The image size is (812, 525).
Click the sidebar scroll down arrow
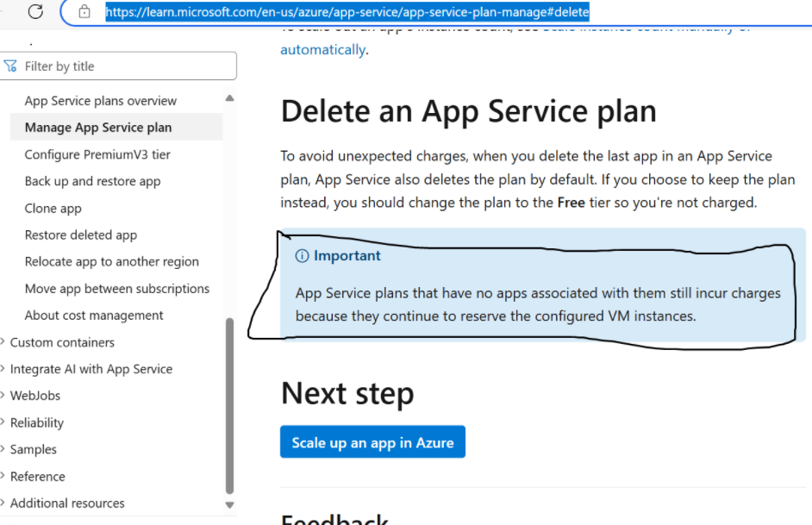[x=230, y=505]
